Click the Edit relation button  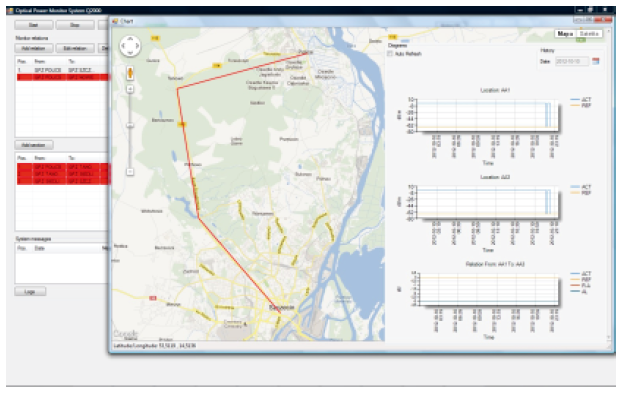pos(75,48)
